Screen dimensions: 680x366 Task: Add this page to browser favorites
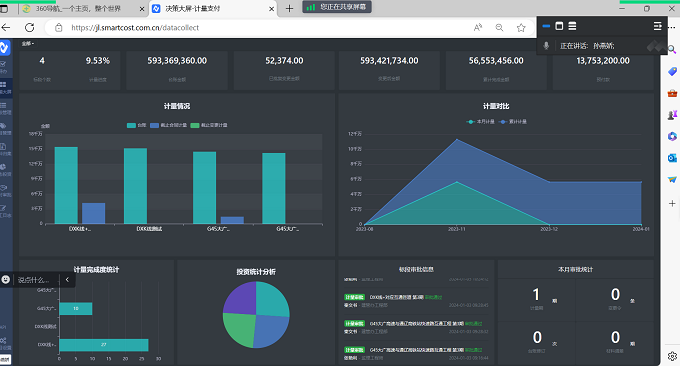tap(521, 28)
